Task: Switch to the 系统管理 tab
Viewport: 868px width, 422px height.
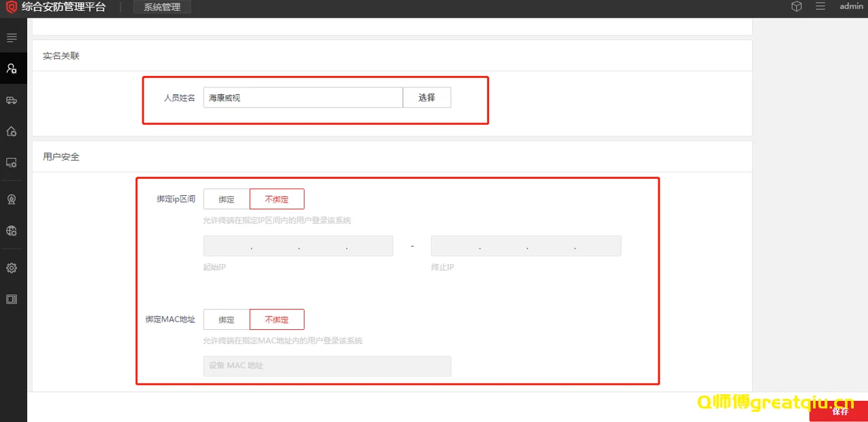Action: pos(162,7)
